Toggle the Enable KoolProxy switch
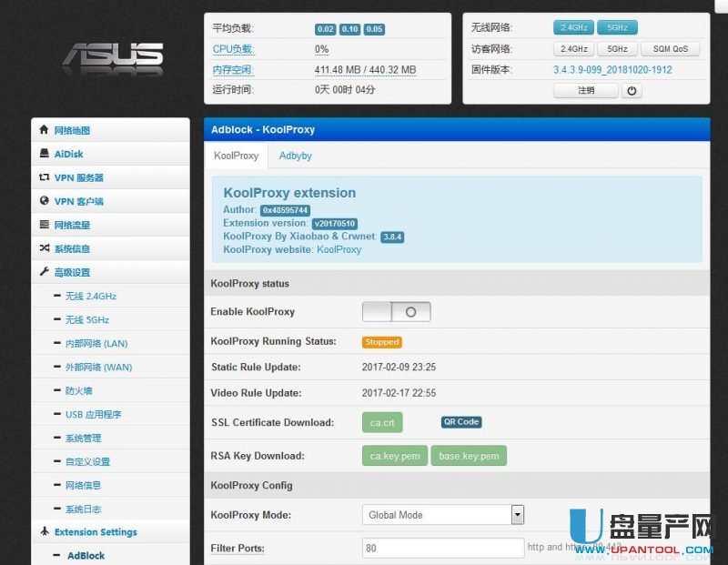The image size is (728, 565). [x=396, y=312]
